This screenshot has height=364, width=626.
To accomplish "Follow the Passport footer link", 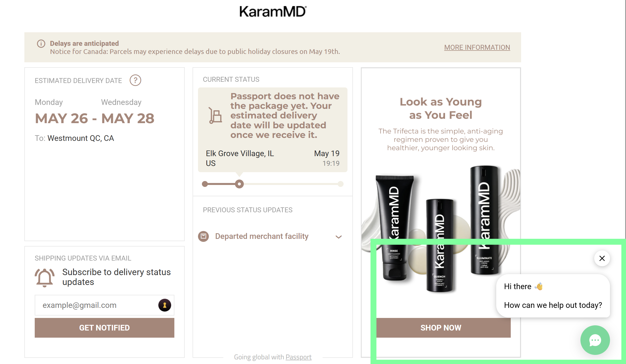I will [x=298, y=357].
